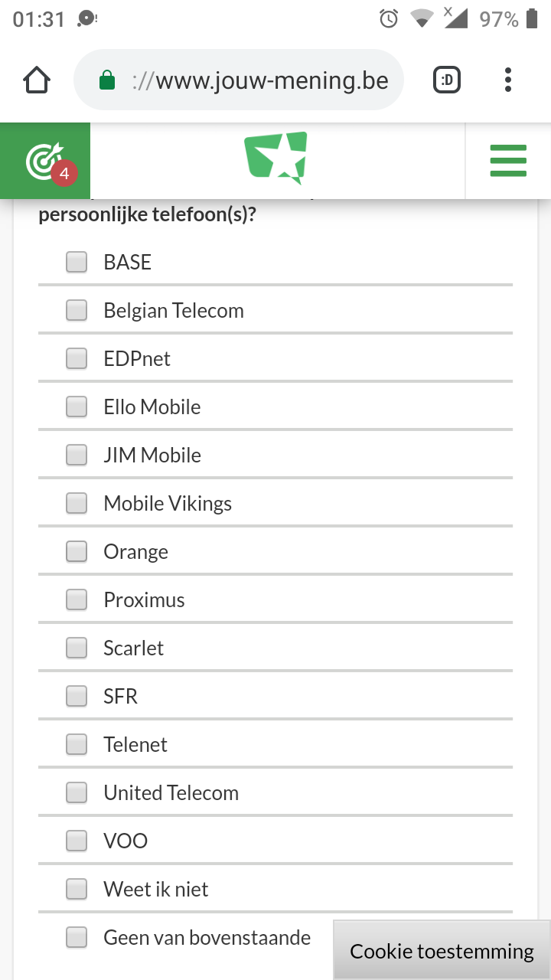Tap the jouw-mening.be address bar

260,80
